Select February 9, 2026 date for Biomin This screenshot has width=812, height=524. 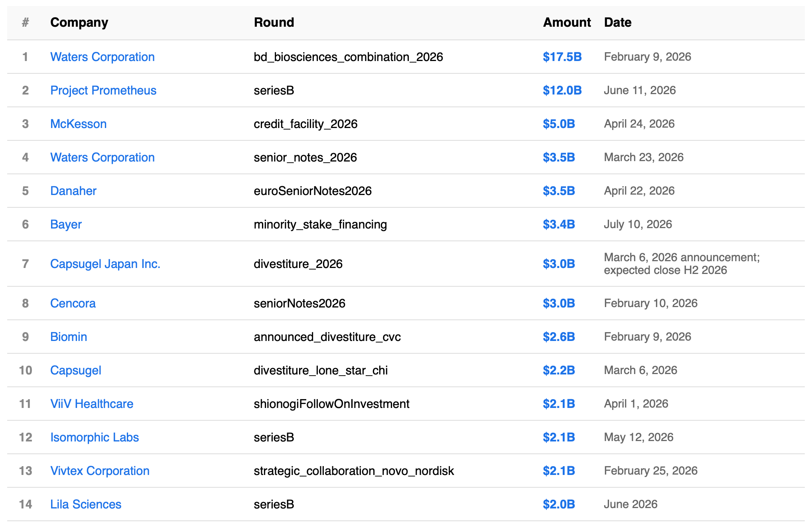(x=648, y=337)
